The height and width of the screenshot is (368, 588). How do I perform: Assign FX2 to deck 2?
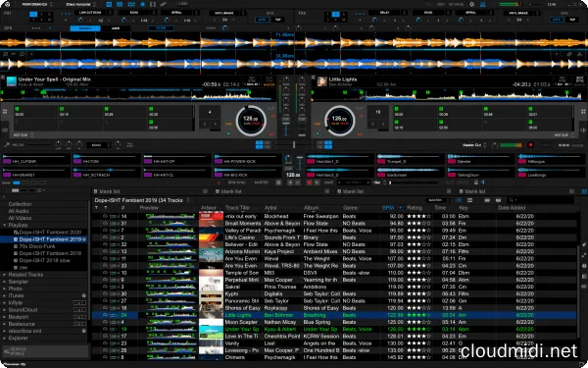pos(336,15)
